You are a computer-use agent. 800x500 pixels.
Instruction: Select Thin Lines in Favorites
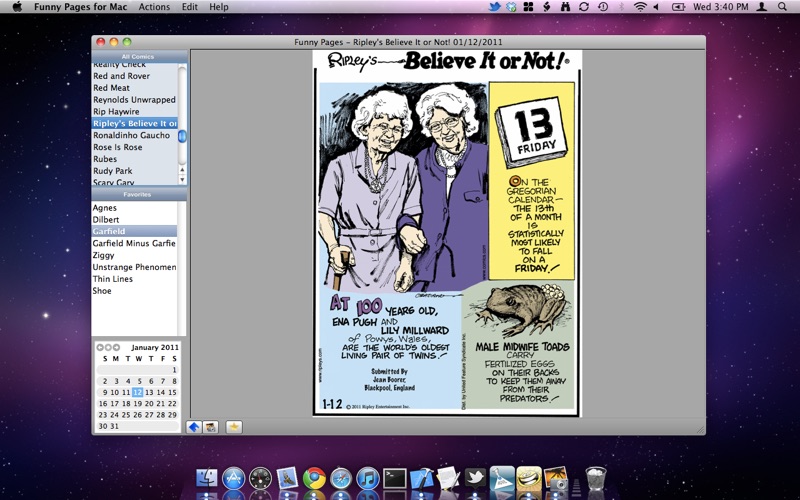[x=134, y=279]
